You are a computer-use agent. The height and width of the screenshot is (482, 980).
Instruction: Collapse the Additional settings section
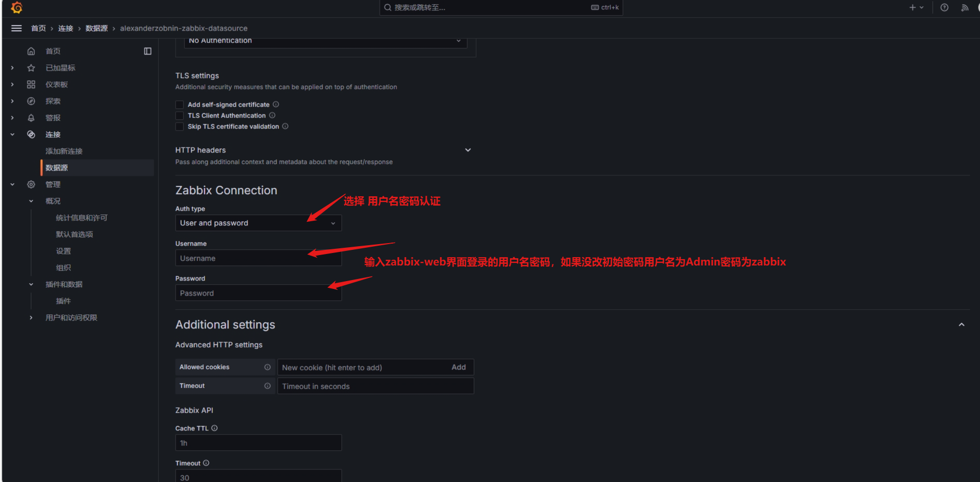(962, 325)
